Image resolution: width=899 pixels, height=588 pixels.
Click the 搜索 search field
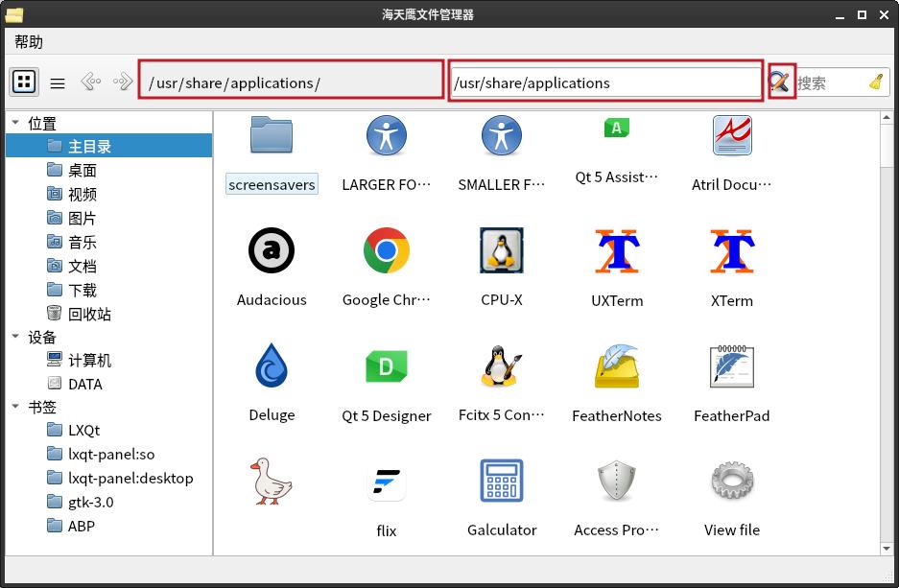point(831,83)
